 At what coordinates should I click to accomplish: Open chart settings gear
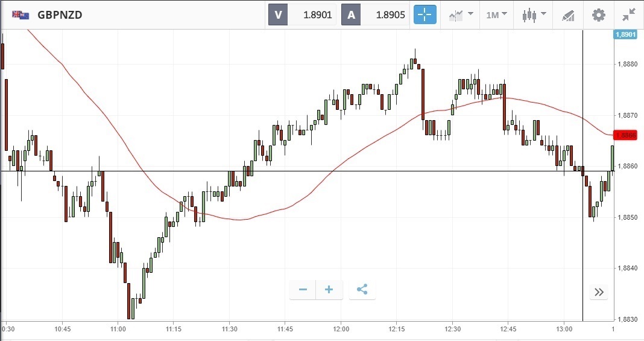coord(598,14)
